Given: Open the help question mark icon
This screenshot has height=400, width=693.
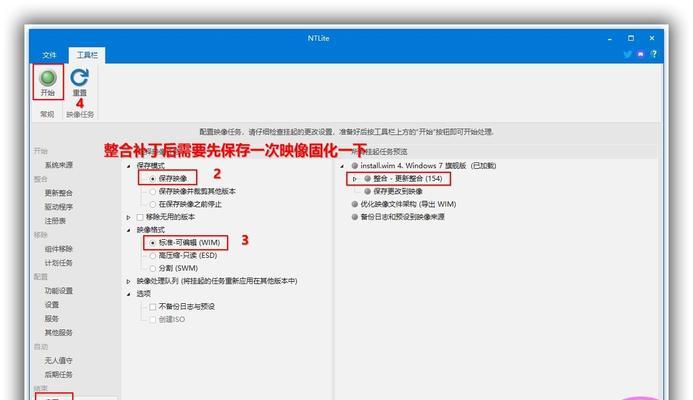Looking at the screenshot, I should click(x=654, y=54).
